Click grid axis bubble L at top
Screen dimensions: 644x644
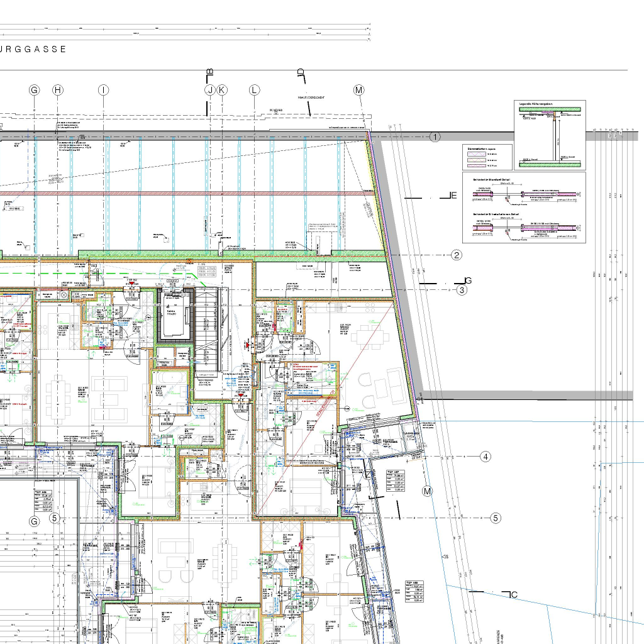(x=254, y=90)
